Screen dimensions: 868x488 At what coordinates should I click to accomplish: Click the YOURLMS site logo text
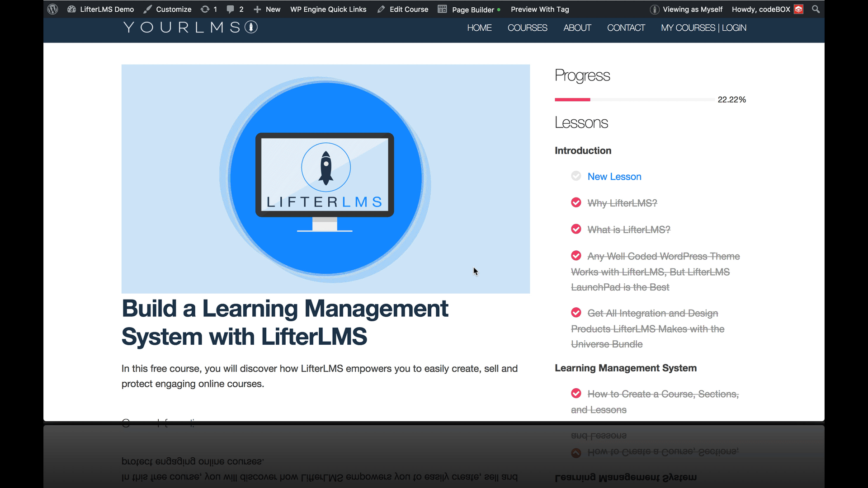181,27
